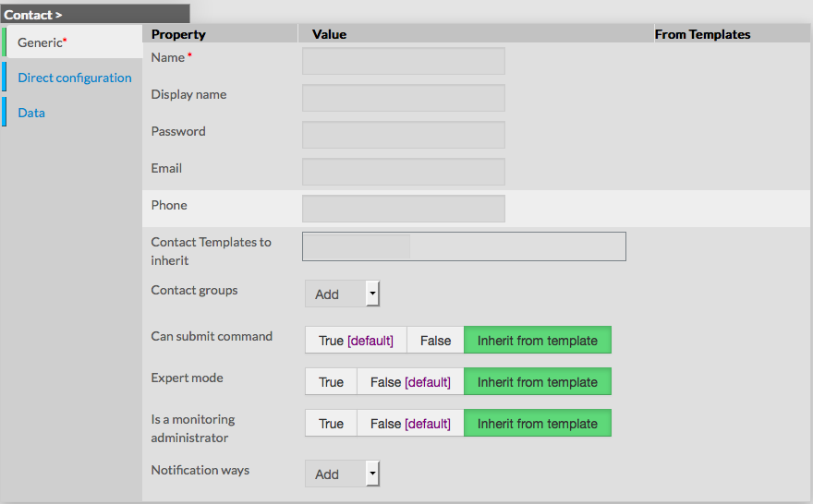Viewport: 813px width, 504px height.
Task: Set Expert mode to False default
Action: pos(410,382)
